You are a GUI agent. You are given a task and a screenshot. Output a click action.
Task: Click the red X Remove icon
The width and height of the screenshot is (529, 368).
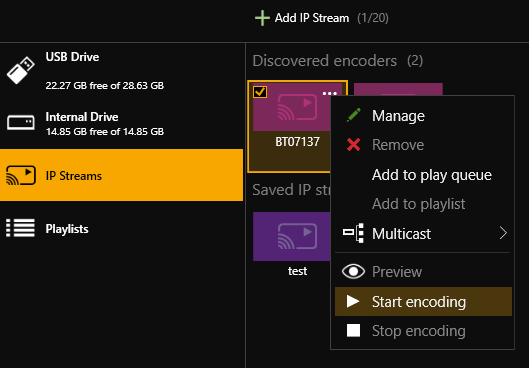(x=353, y=145)
